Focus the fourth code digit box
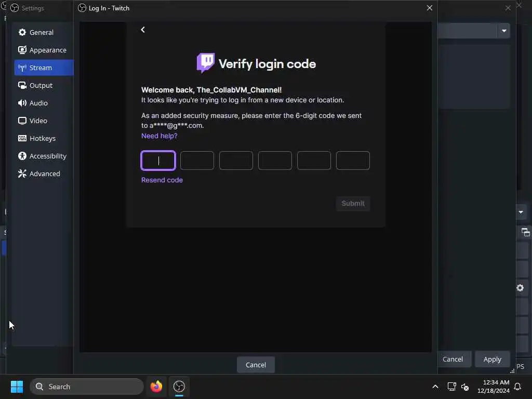 click(x=275, y=161)
